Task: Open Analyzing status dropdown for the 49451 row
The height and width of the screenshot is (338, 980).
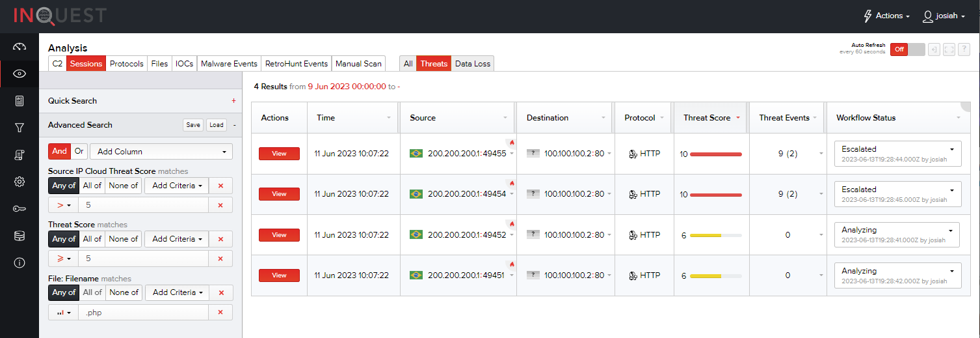Action: 897,275
